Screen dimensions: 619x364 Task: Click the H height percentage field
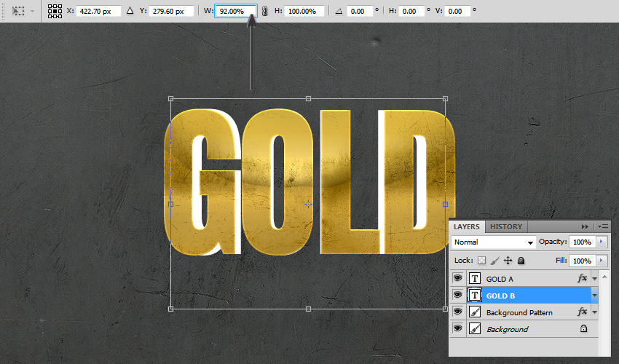pyautogui.click(x=304, y=11)
